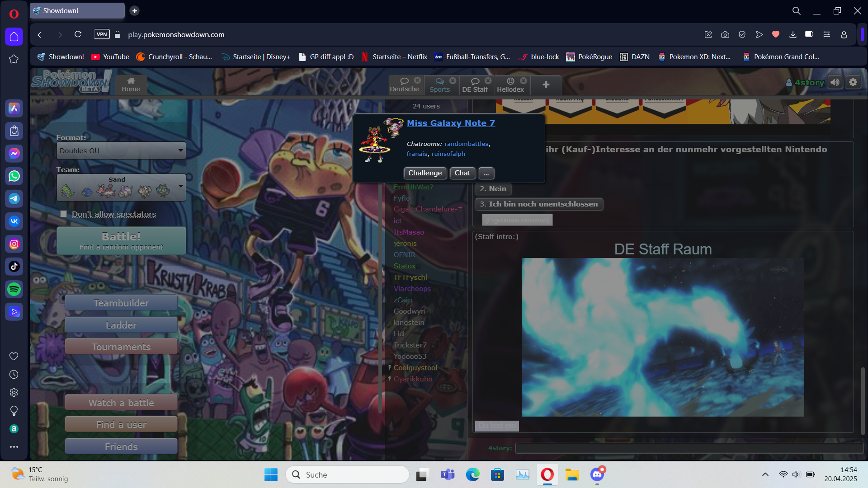Open File Explorer from taskbar
The image size is (868, 488).
(572, 474)
